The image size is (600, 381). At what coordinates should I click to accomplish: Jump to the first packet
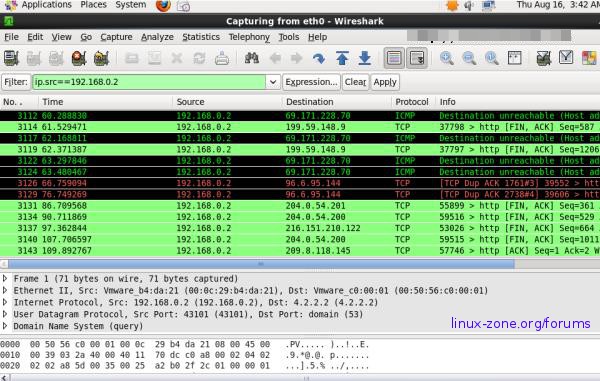[x=342, y=59]
